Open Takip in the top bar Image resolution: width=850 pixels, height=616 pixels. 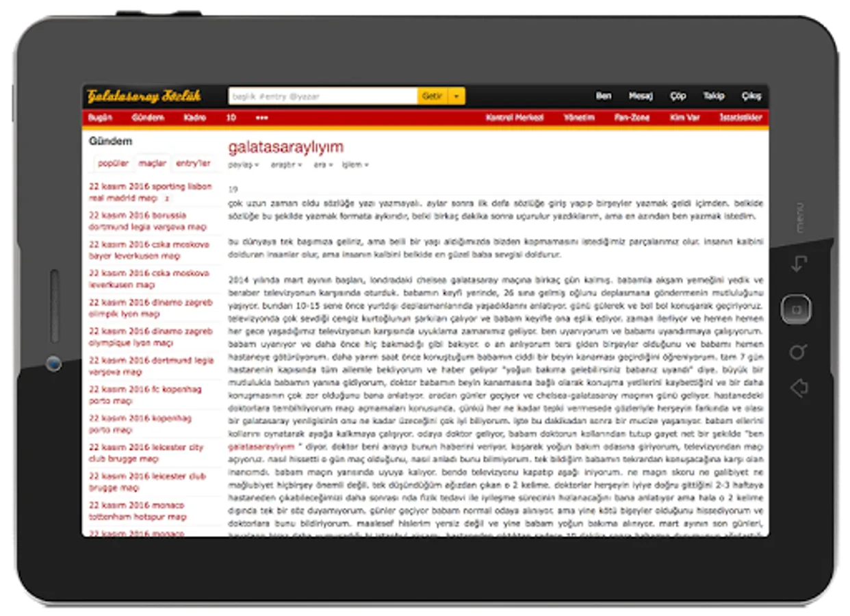click(714, 97)
